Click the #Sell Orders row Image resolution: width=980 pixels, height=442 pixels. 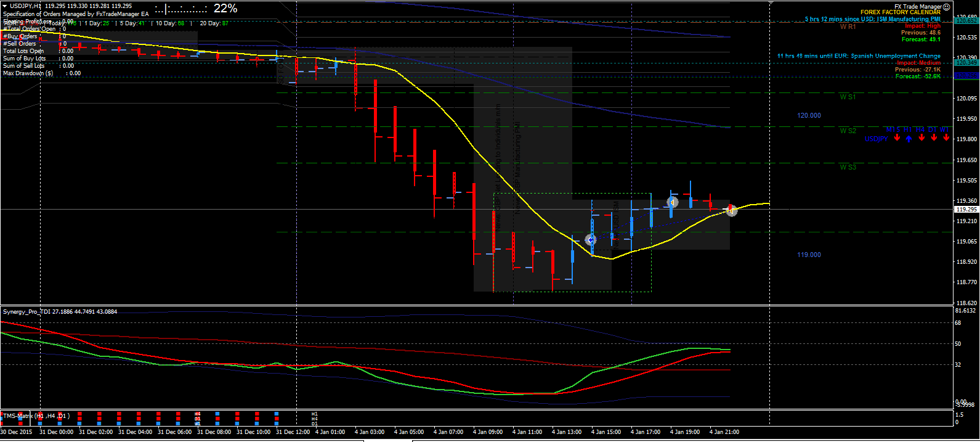point(34,44)
